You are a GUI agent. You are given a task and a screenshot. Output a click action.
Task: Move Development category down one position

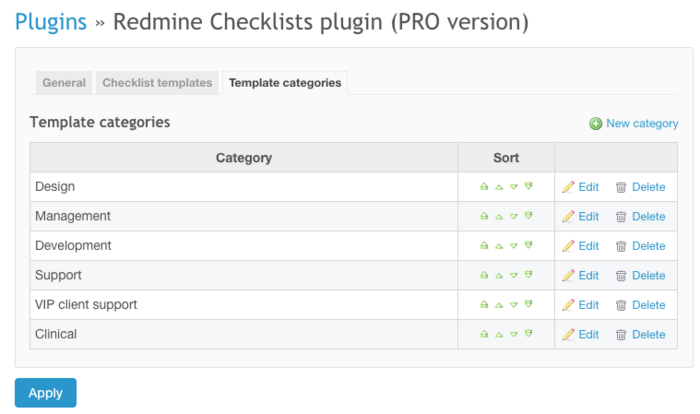tap(513, 246)
